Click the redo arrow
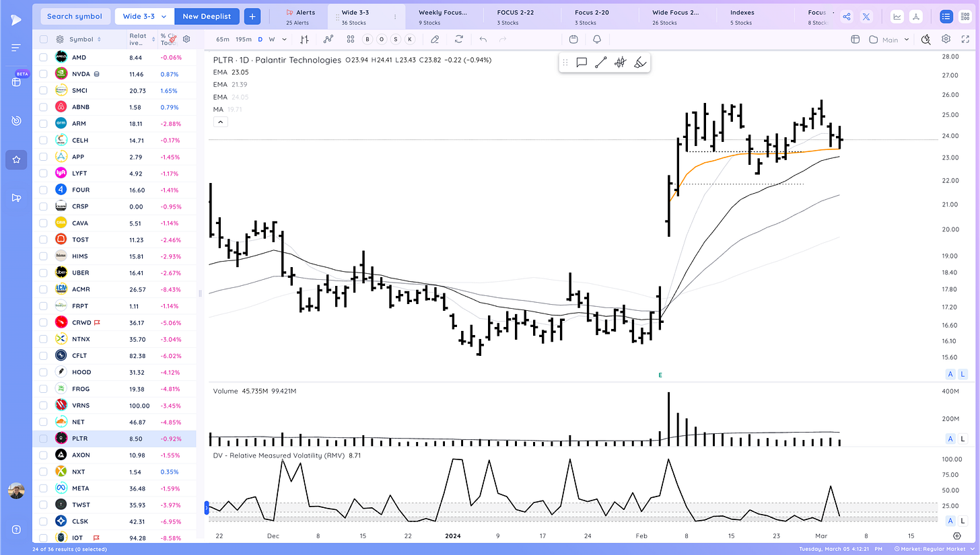 tap(501, 40)
